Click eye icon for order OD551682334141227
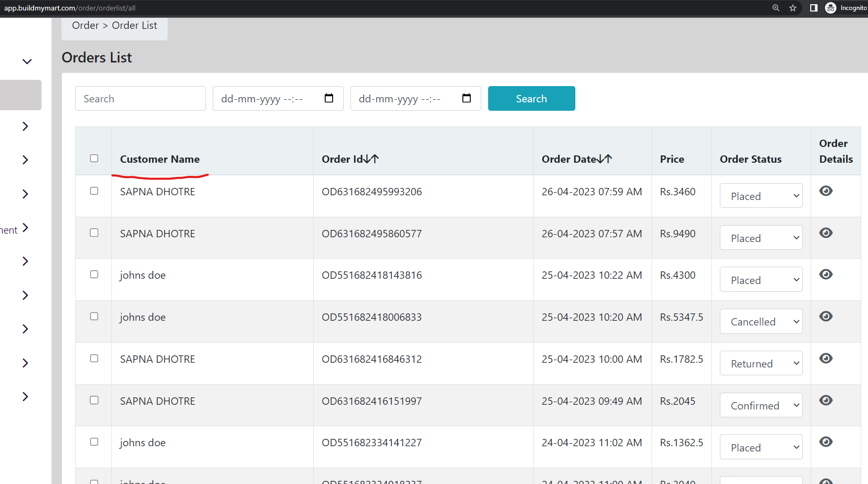This screenshot has width=868, height=484. pyautogui.click(x=826, y=441)
